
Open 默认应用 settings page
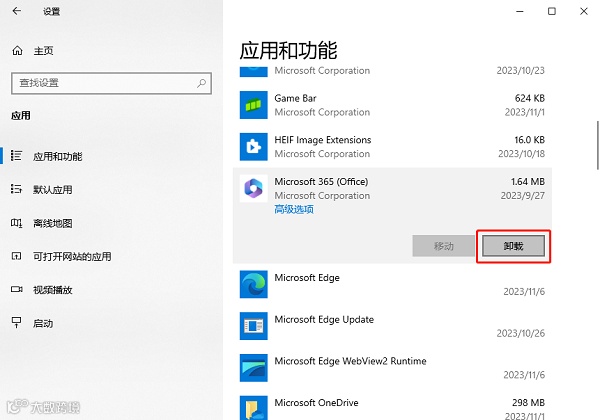point(52,190)
